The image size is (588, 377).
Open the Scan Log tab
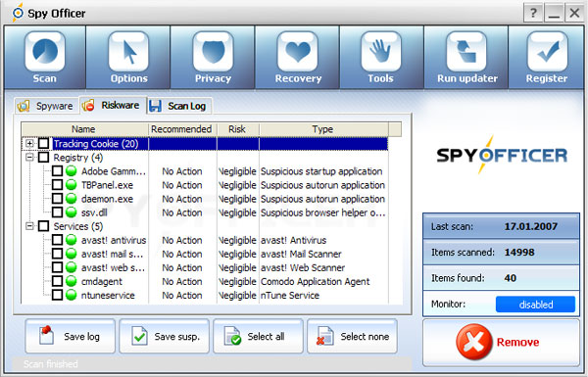179,106
